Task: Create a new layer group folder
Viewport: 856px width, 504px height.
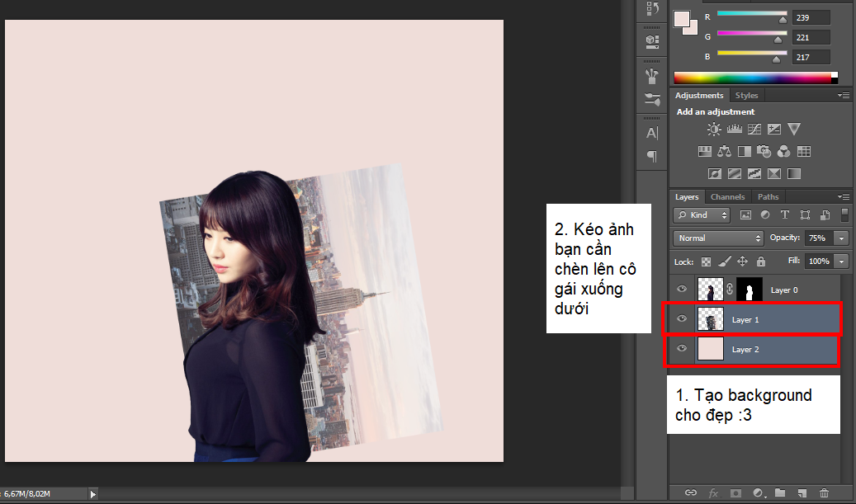Action: coord(779,493)
